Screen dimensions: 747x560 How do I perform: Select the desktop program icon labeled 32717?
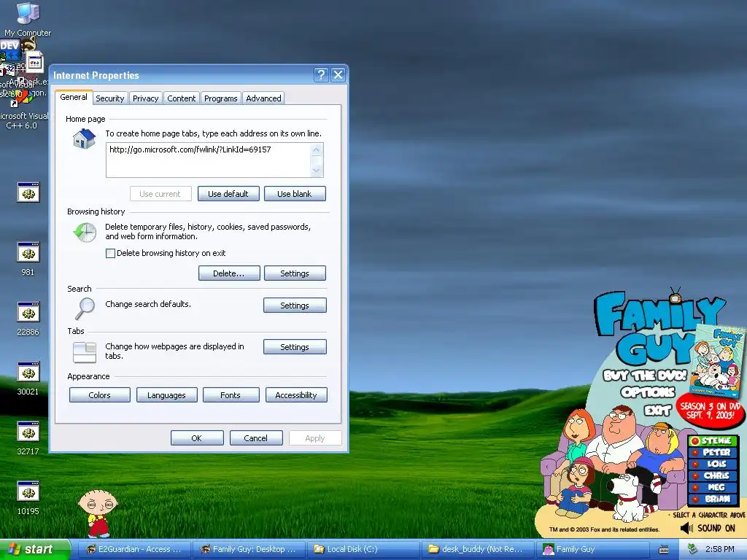(28, 437)
